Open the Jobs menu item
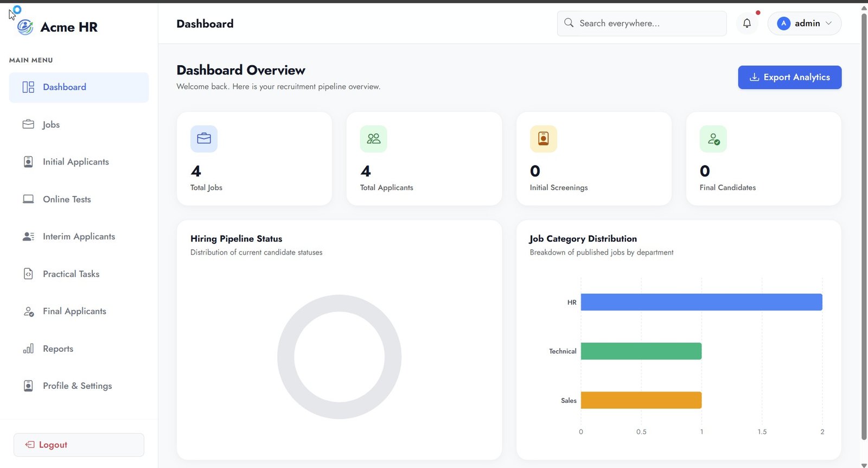Viewport: 868px width, 468px height. coord(79,124)
